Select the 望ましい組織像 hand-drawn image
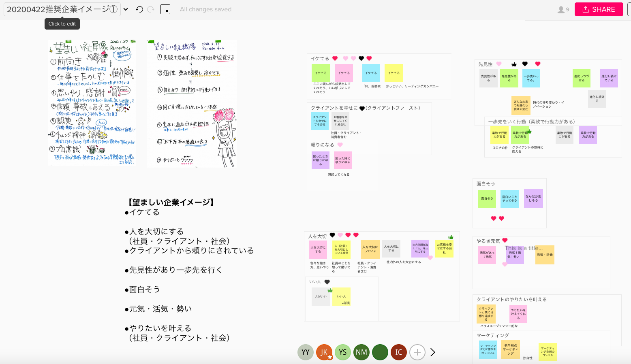631x364 pixels. click(192, 104)
